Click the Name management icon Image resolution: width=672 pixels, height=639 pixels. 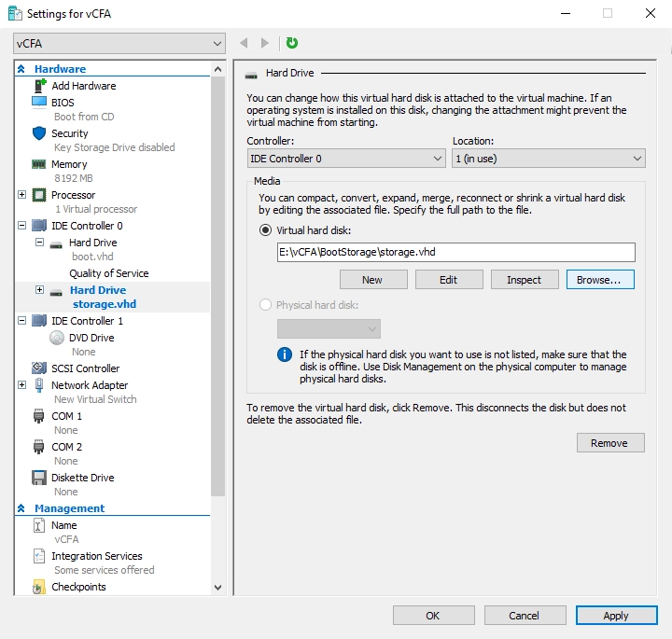pos(38,525)
